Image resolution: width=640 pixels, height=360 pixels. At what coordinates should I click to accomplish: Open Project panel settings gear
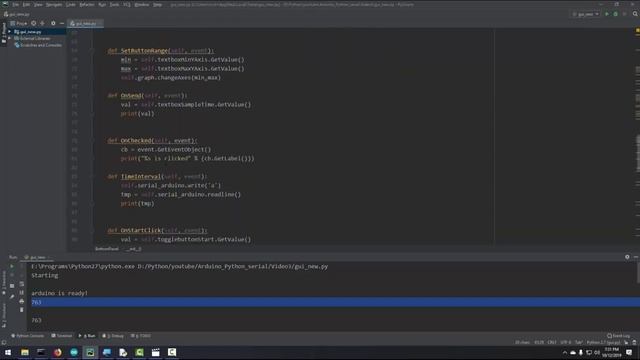pyautogui.click(x=53, y=23)
